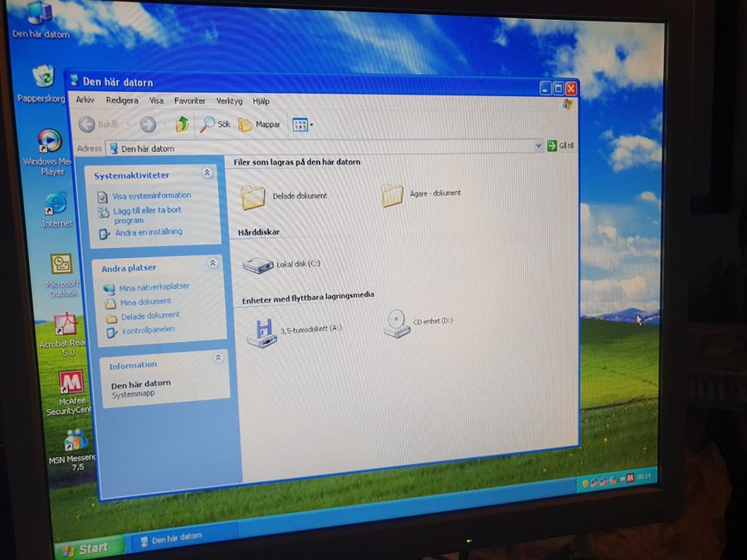Click the Start button

(87, 548)
